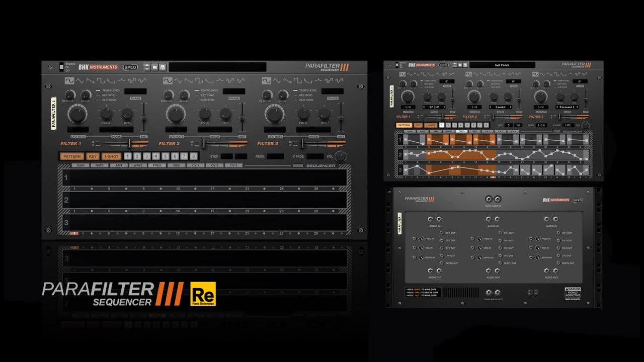Select CV 1 sequencer tab in large panel
The image size is (644, 362).
195,165
